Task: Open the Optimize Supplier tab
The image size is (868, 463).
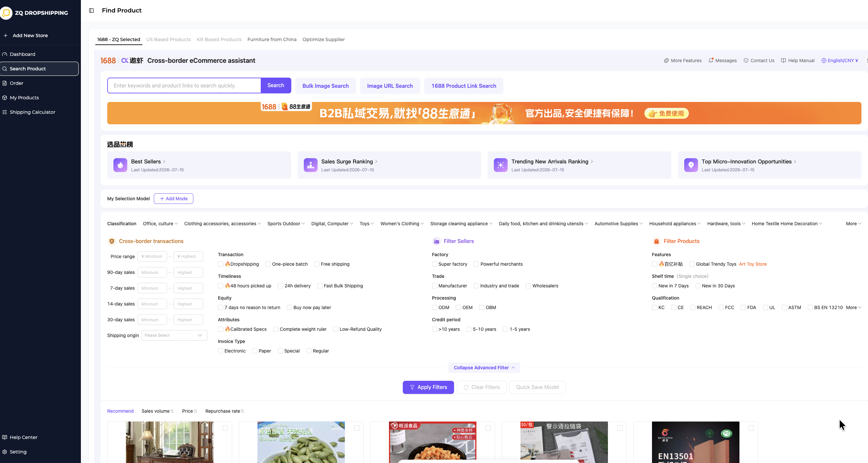Action: point(323,39)
